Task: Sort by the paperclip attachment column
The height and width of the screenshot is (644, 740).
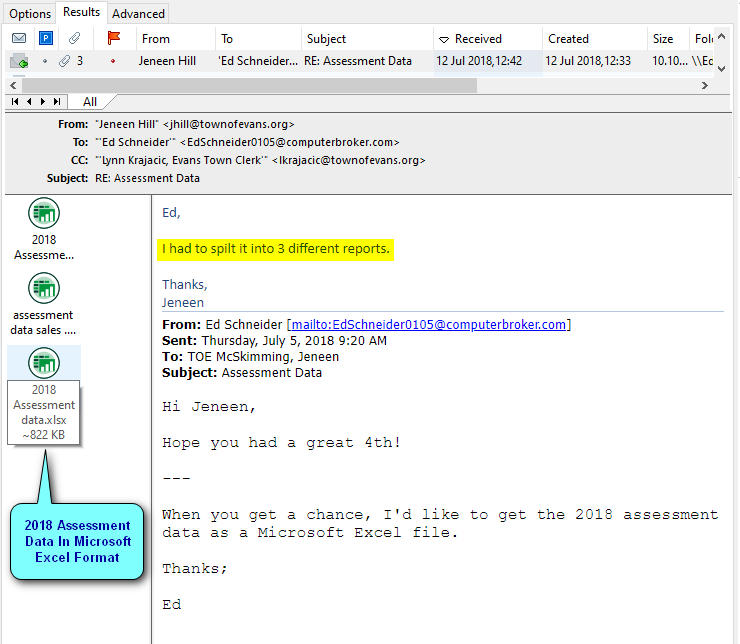Action: pos(74,38)
